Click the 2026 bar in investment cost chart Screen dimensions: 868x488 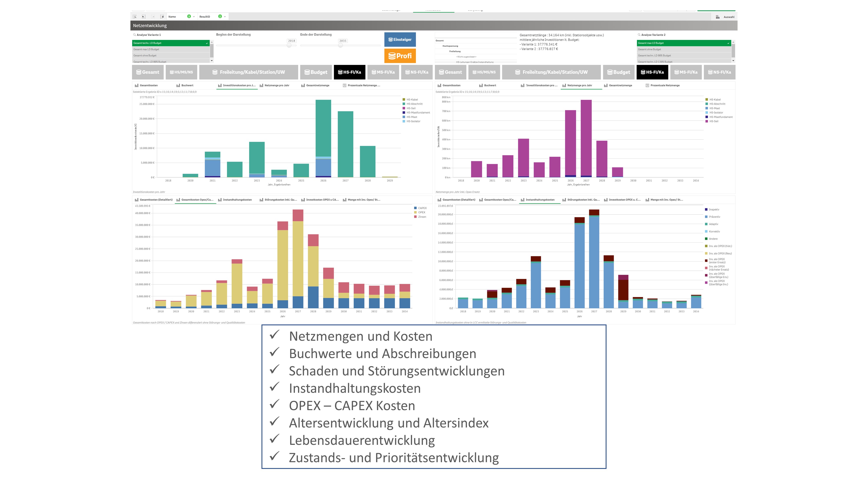(x=323, y=138)
